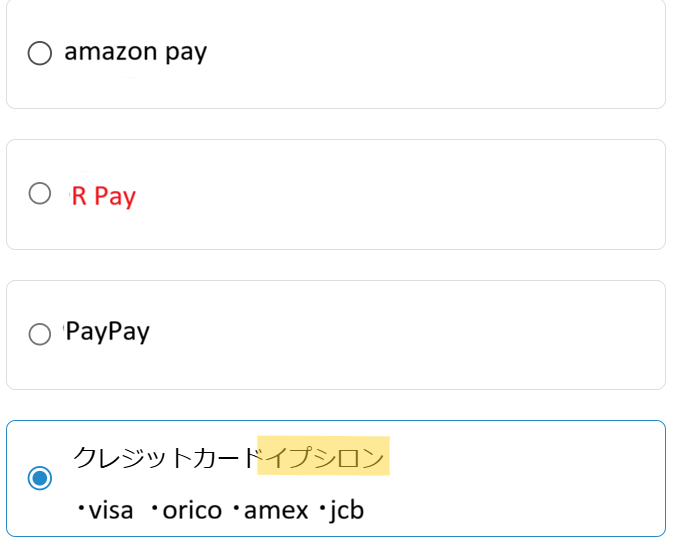Viewport: 691px width, 547px height.
Task: Click the selected クレジットカード radio button
Action: (40, 479)
